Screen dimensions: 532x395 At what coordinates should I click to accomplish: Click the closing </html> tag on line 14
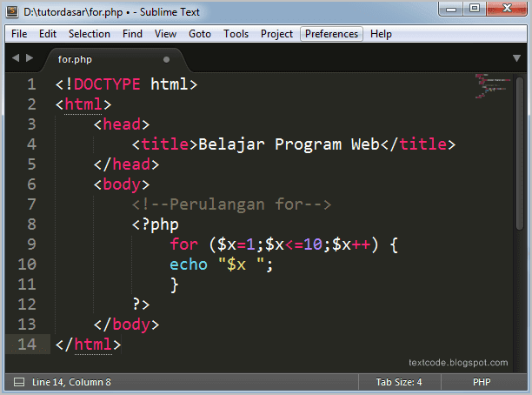88,345
